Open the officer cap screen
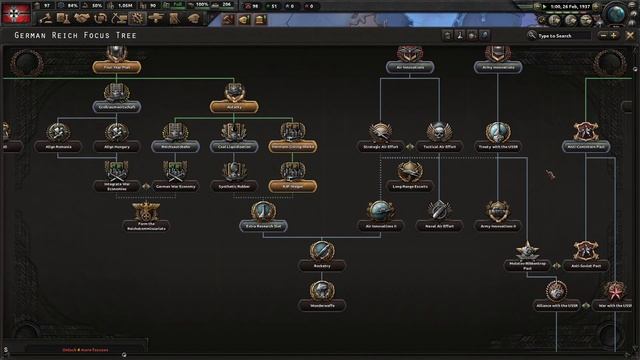This screenshot has width=640, height=360. 193,18
